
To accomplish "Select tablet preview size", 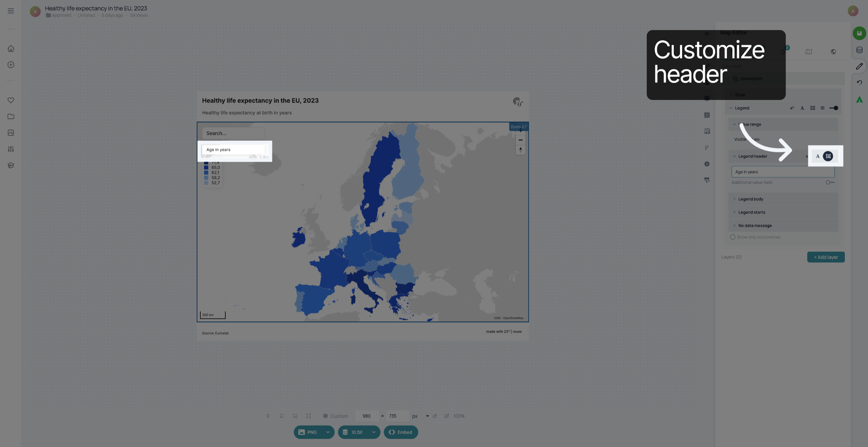I will pyautogui.click(x=281, y=416).
